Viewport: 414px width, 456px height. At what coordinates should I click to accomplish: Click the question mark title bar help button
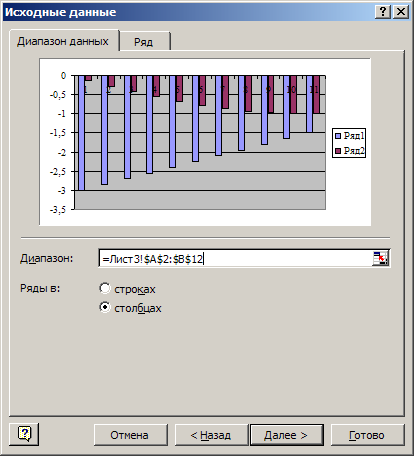click(383, 12)
